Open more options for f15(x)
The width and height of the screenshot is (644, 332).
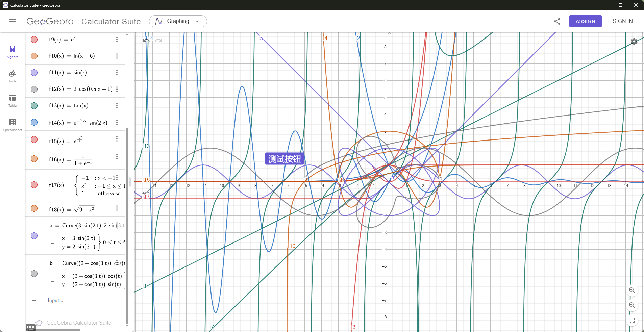pyautogui.click(x=117, y=139)
